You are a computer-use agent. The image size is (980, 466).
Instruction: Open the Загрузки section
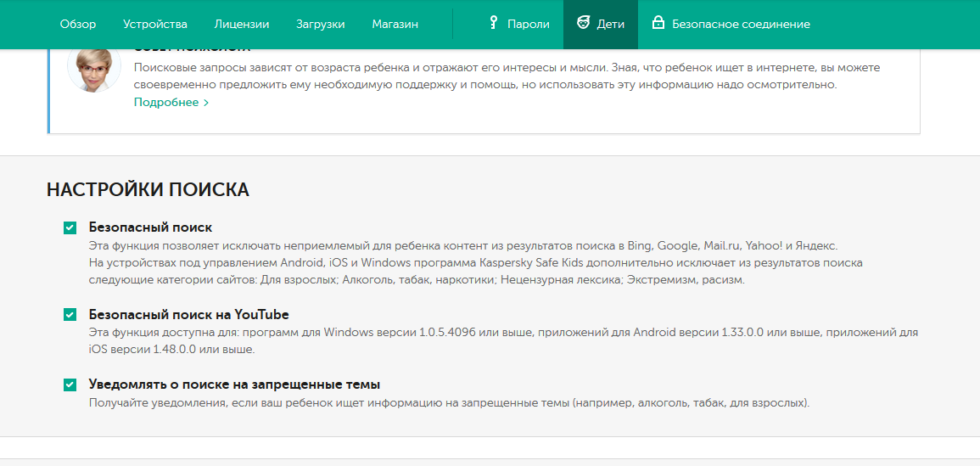pyautogui.click(x=321, y=24)
